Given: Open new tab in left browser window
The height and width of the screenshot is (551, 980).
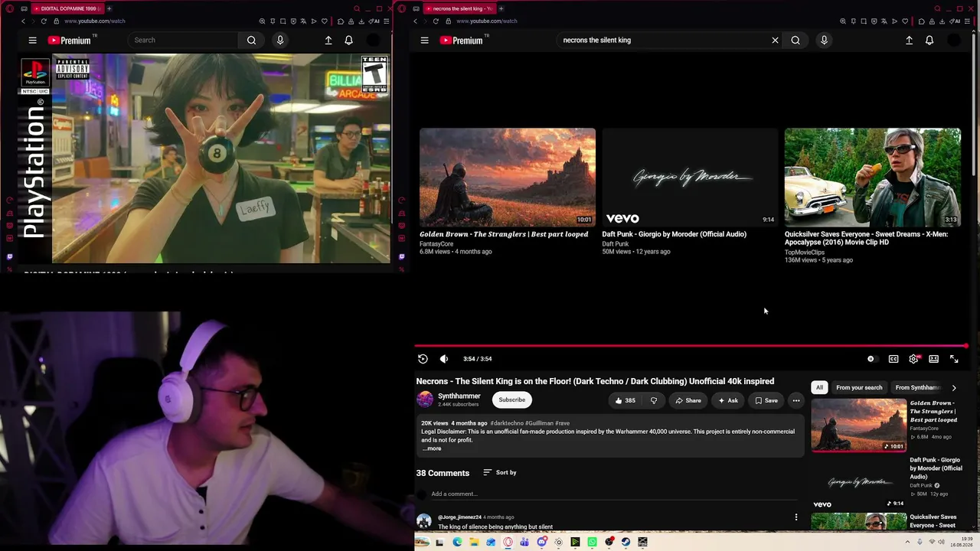Looking at the screenshot, I should [x=109, y=8].
